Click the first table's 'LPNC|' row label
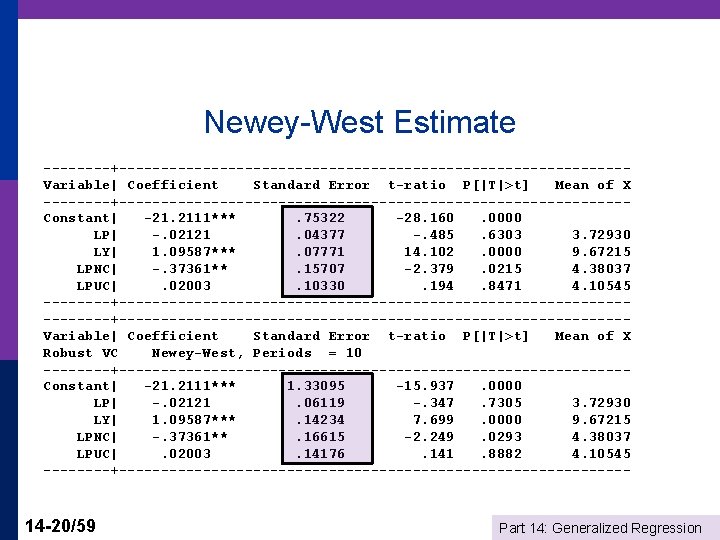 [x=96, y=269]
